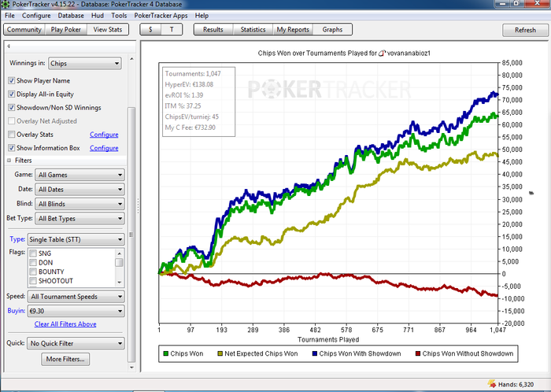Viewport: 551px width, 392px height.
Task: Collapse the Filters section expander
Action: (x=9, y=160)
